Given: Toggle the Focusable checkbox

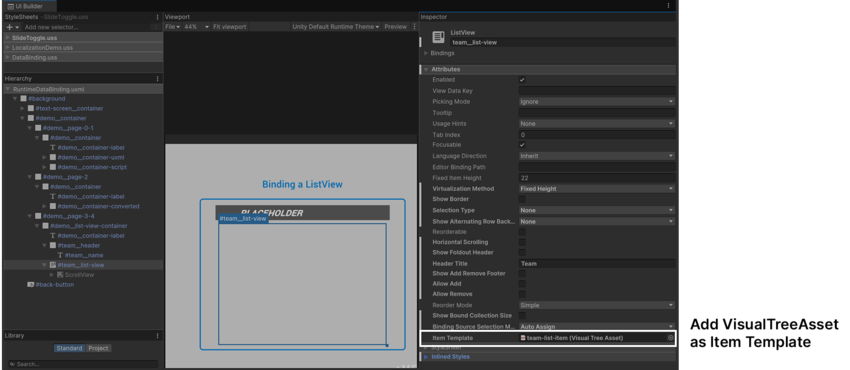Looking at the screenshot, I should coord(522,145).
